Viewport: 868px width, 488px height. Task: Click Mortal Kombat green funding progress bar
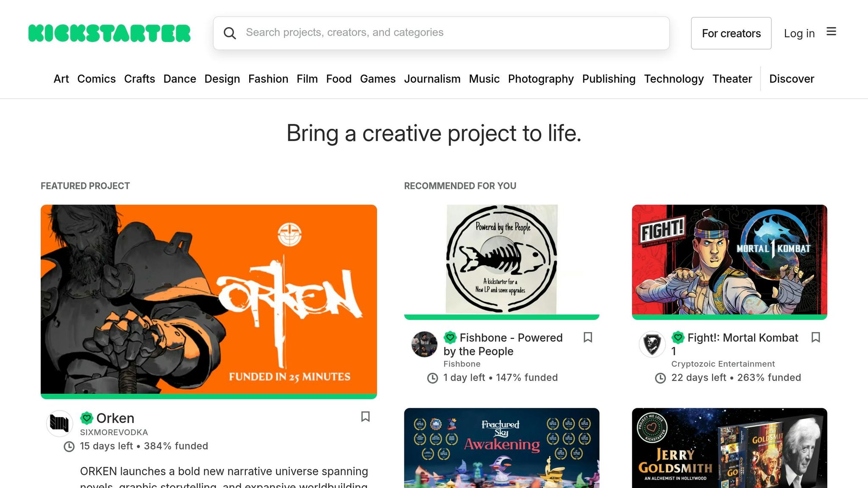[x=729, y=317]
